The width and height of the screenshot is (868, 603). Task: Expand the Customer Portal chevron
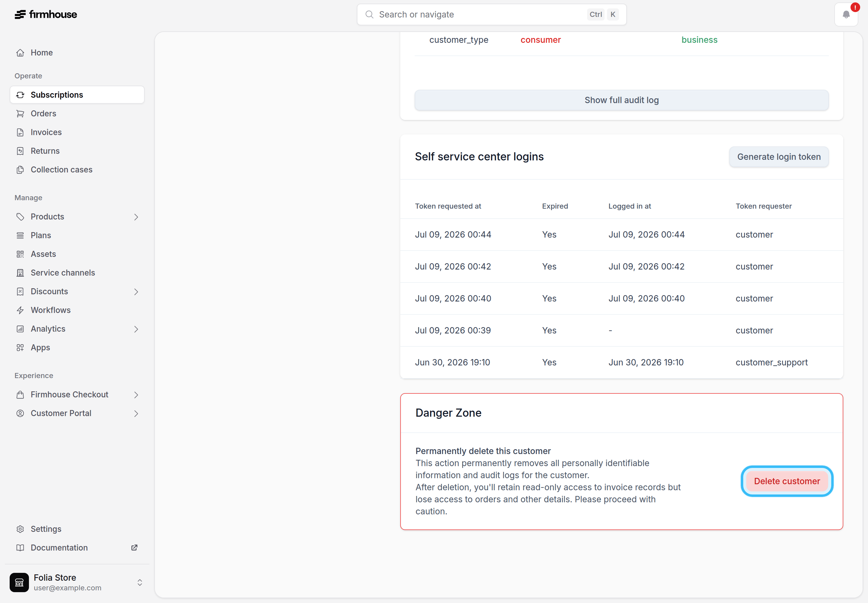tap(136, 414)
